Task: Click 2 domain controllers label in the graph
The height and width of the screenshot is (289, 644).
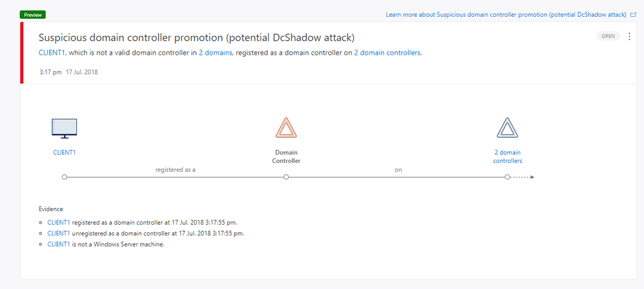Action: coord(507,156)
